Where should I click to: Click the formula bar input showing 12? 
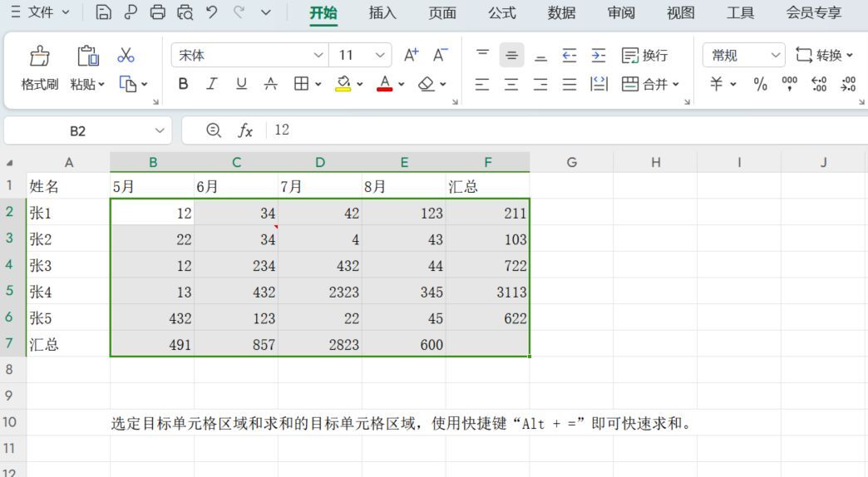[567, 130]
